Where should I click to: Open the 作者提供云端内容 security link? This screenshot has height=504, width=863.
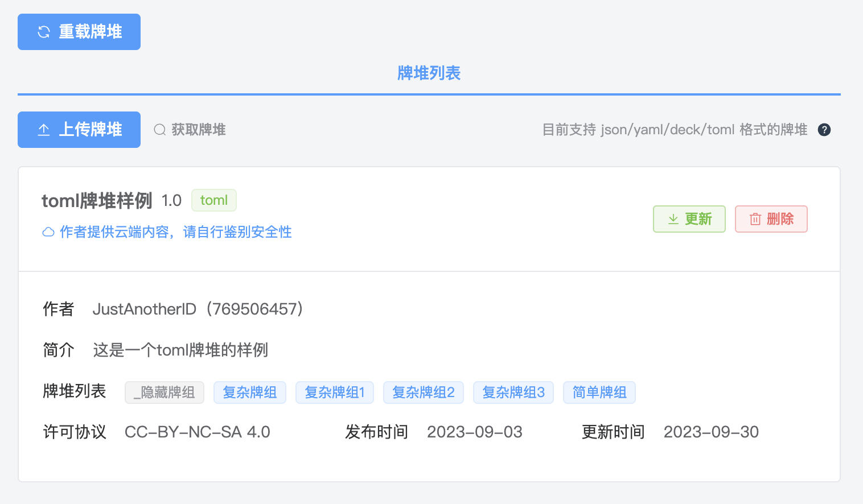(175, 232)
